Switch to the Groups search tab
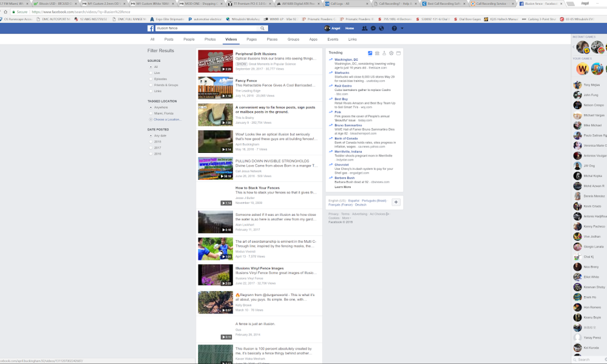607x364 pixels. [x=293, y=39]
